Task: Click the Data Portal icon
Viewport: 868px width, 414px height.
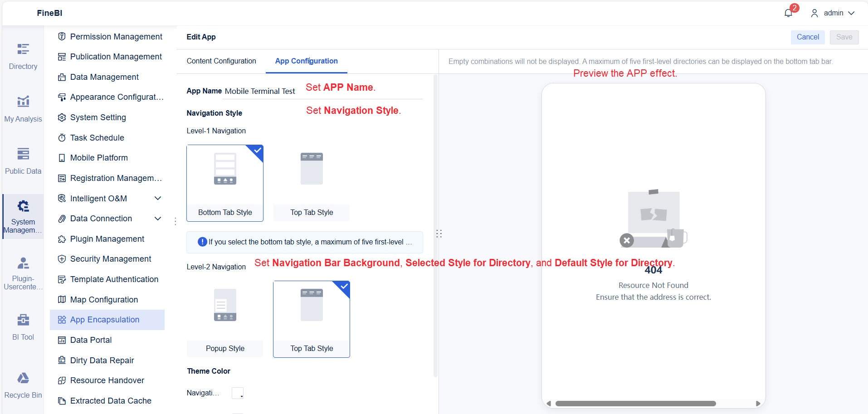Action: coord(62,340)
